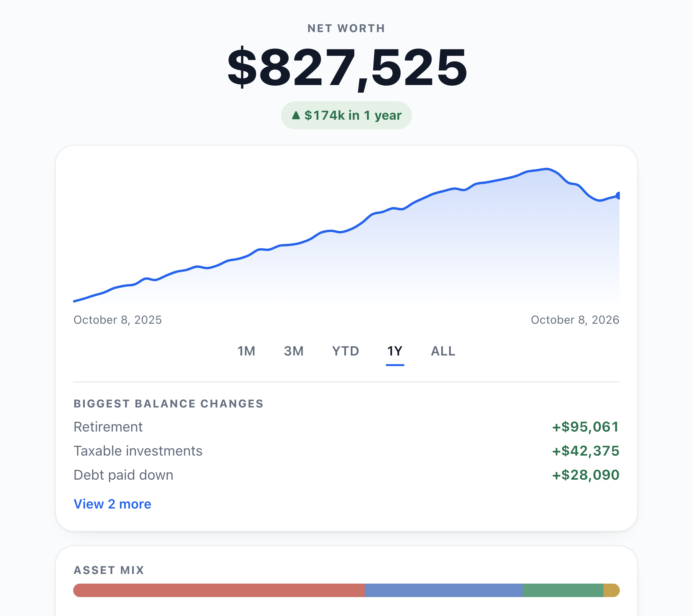This screenshot has width=693, height=616.
Task: Select the 1M time range tab
Action: click(246, 351)
